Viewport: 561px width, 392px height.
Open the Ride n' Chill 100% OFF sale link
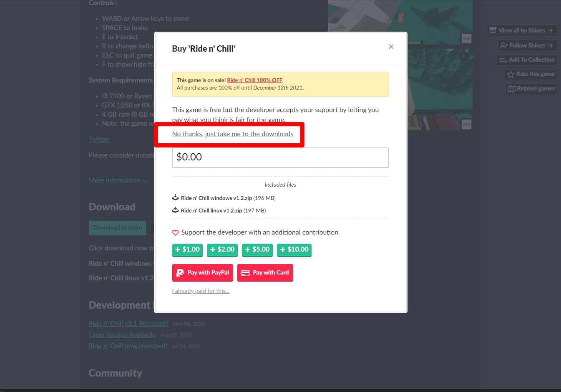click(255, 80)
